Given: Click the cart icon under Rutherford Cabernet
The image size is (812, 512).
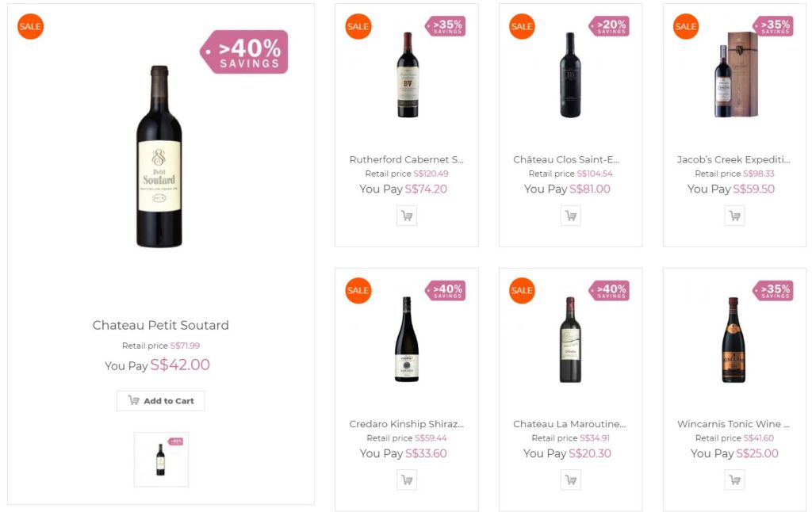Looking at the screenshot, I should click(x=407, y=215).
